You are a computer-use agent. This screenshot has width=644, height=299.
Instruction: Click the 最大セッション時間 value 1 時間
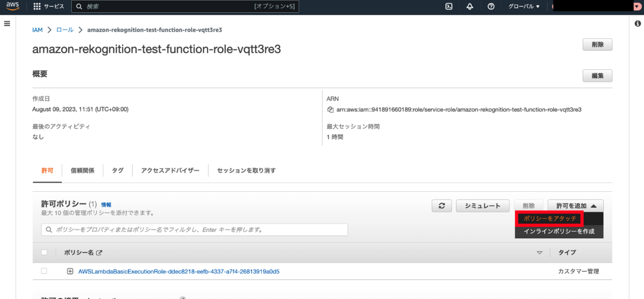pos(335,137)
